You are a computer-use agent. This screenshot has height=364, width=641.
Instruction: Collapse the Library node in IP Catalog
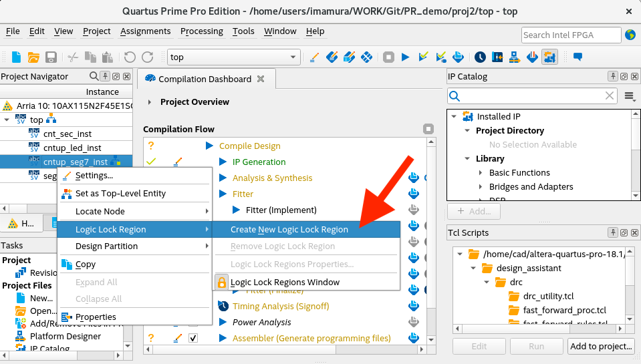467,158
